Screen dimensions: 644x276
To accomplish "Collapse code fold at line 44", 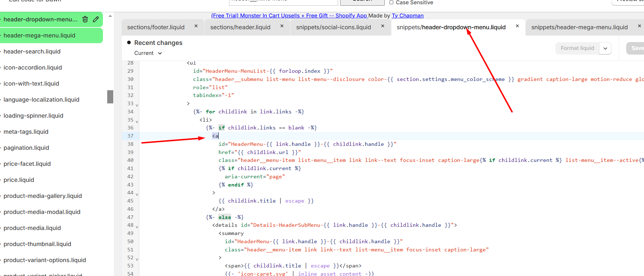I will pyautogui.click(x=137, y=194).
